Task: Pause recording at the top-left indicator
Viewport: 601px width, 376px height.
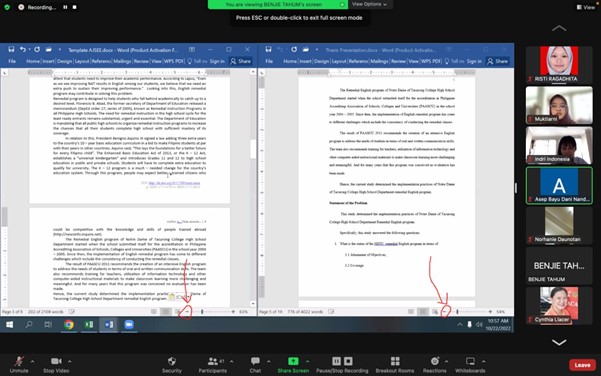Action: tap(65, 7)
